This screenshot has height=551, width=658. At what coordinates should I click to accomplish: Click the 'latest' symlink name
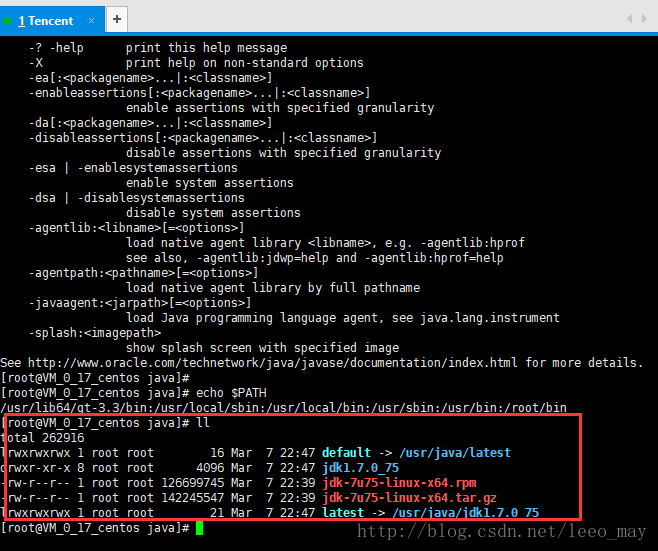343,512
